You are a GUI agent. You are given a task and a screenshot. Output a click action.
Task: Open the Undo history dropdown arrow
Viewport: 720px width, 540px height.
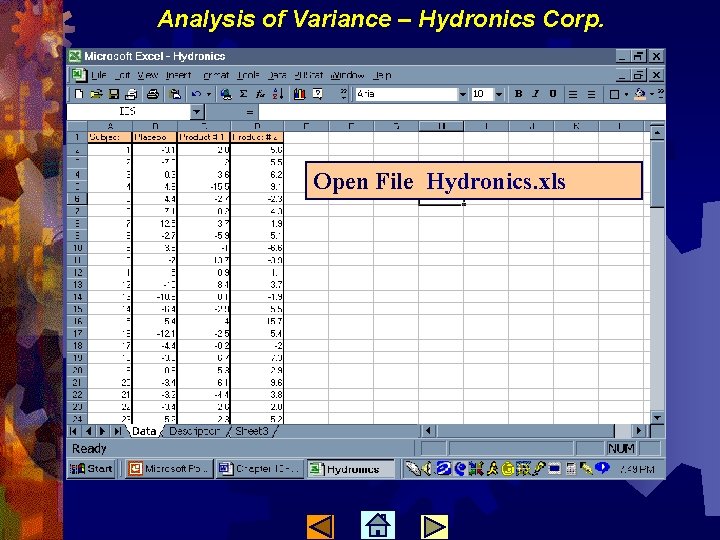tap(208, 94)
